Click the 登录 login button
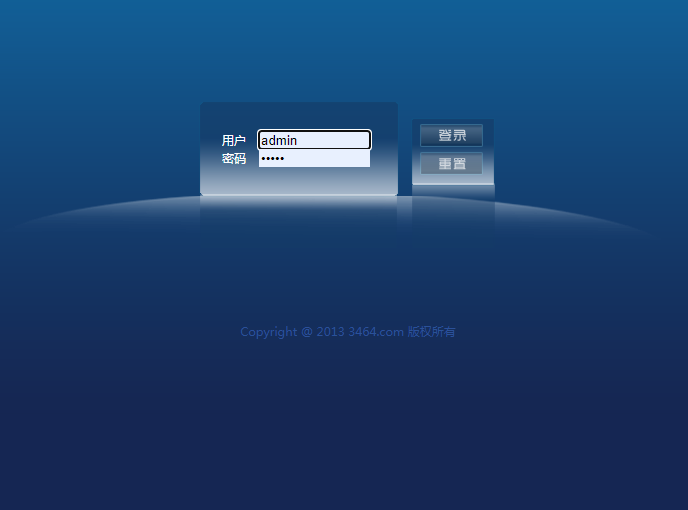688x510 pixels. tap(452, 135)
